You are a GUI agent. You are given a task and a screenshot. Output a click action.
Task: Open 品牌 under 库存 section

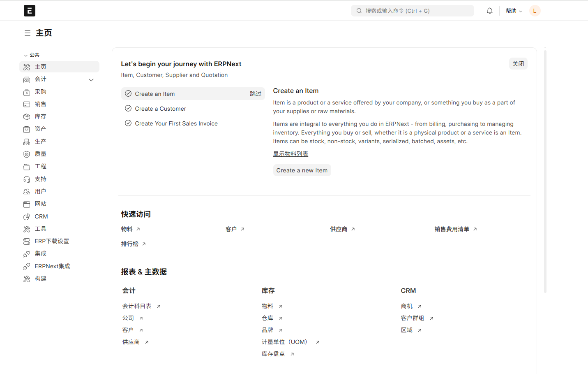pos(267,330)
